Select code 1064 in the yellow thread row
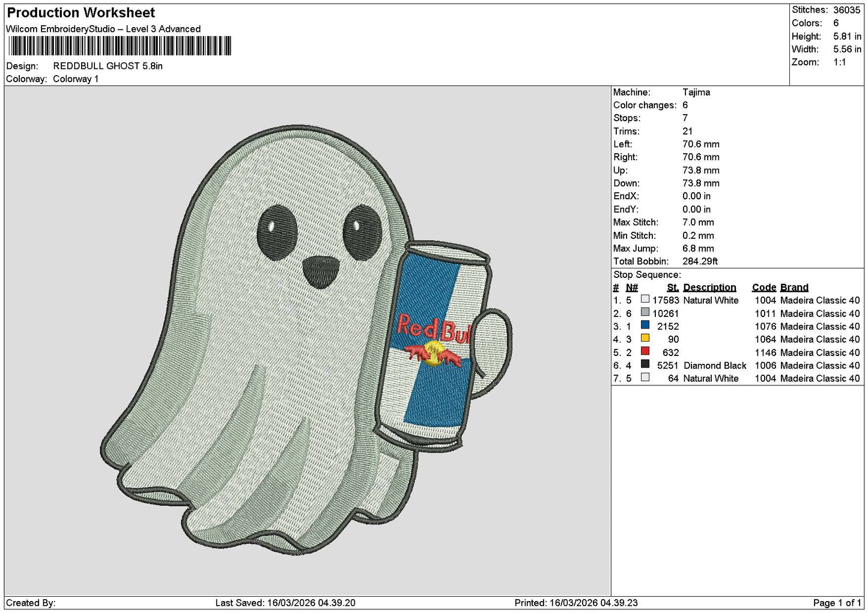Image resolution: width=868 pixels, height=613 pixels. pyautogui.click(x=765, y=340)
